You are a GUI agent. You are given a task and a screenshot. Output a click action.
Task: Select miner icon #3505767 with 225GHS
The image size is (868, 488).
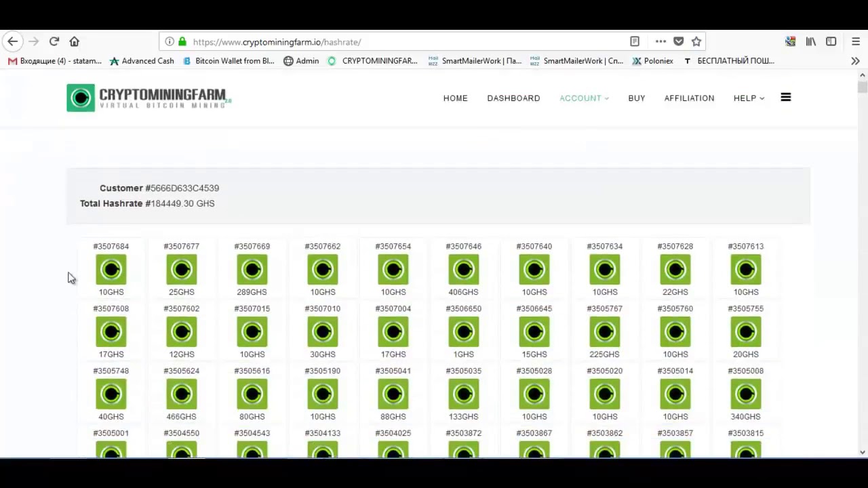[x=605, y=331]
